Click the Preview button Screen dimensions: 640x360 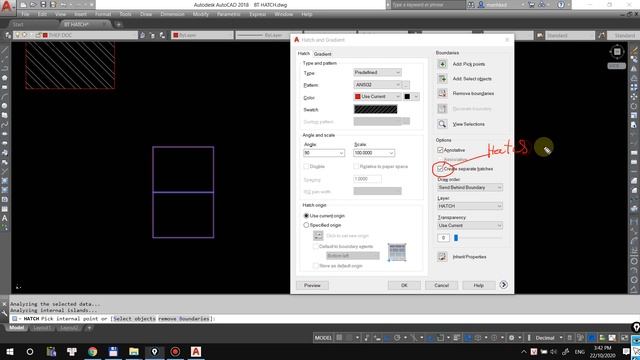point(312,285)
